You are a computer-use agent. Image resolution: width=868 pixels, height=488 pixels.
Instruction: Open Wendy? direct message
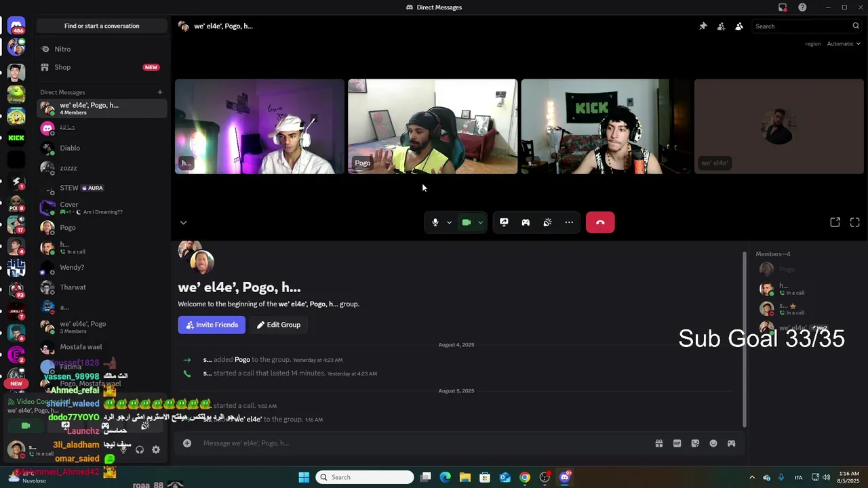[102, 267]
